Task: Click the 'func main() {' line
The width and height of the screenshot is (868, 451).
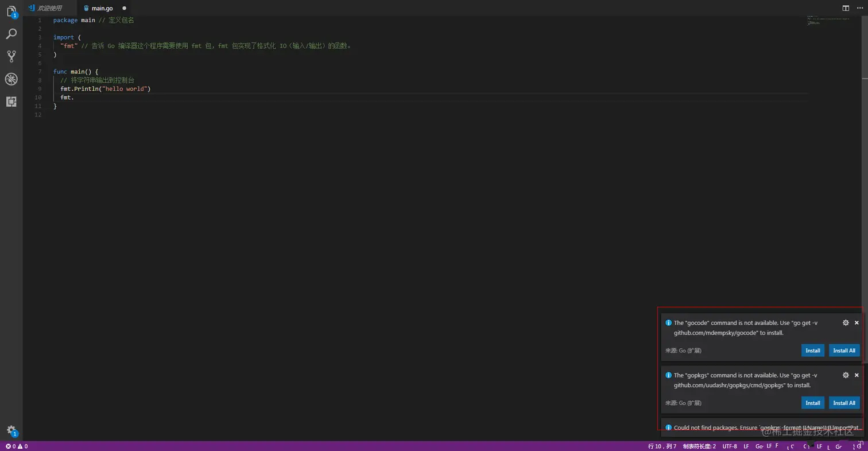Action: [76, 72]
